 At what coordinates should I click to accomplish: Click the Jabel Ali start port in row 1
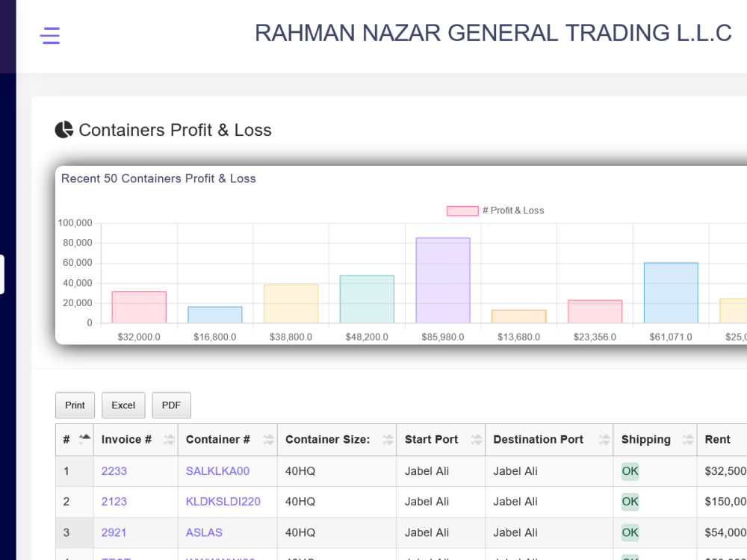click(x=427, y=471)
